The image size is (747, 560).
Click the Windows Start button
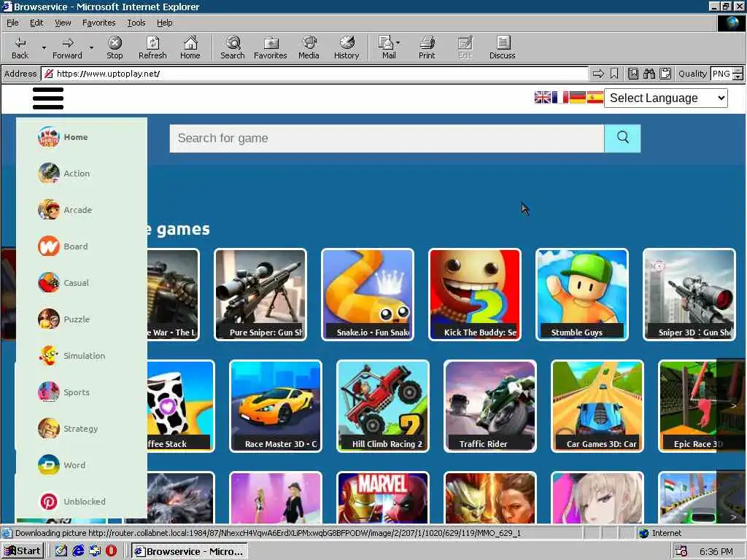(23, 551)
